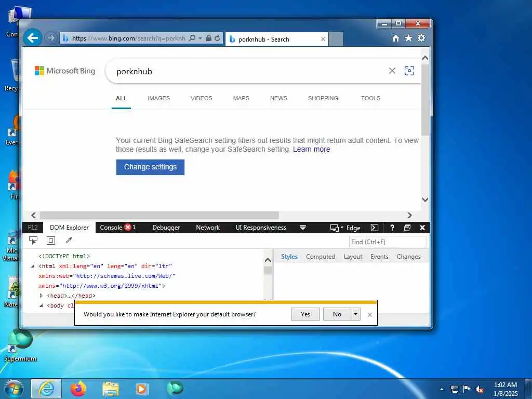Switch to the NEWS tab
Image resolution: width=532 pixels, height=399 pixels.
pos(278,98)
